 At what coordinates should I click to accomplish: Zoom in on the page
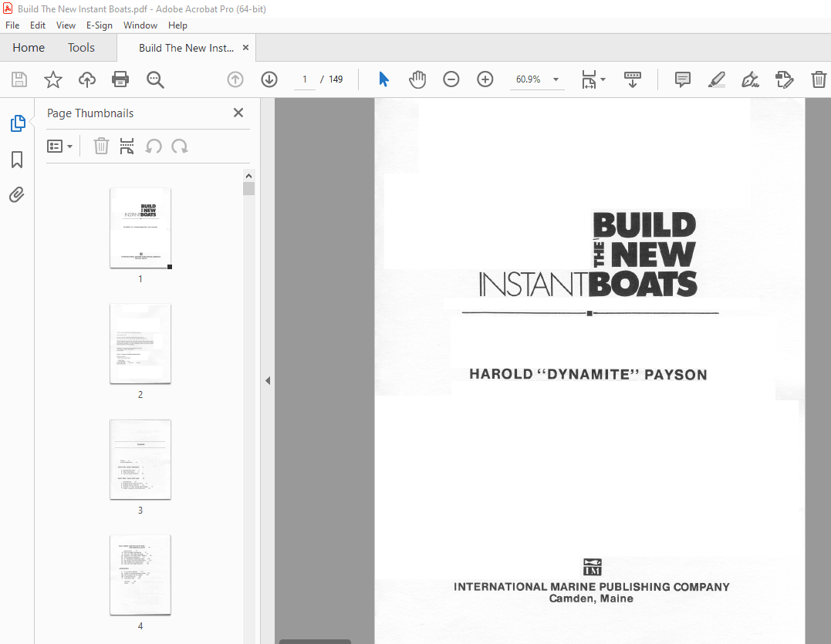click(485, 79)
